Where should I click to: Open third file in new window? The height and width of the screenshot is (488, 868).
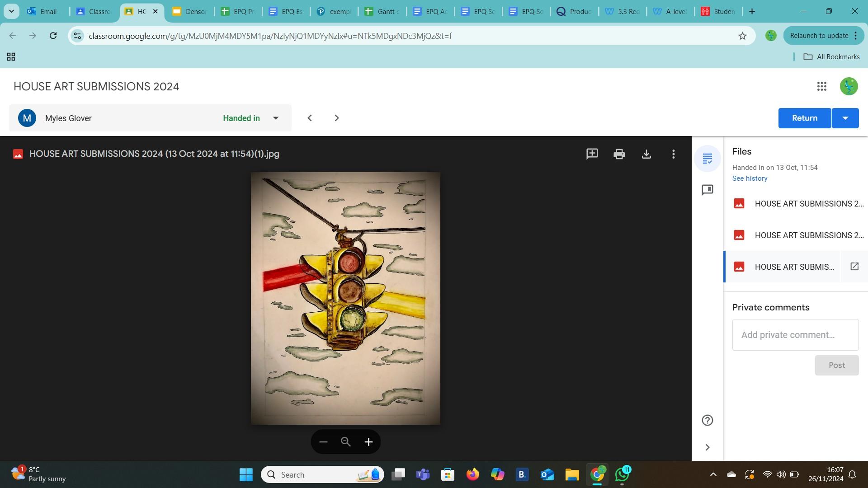coord(854,267)
